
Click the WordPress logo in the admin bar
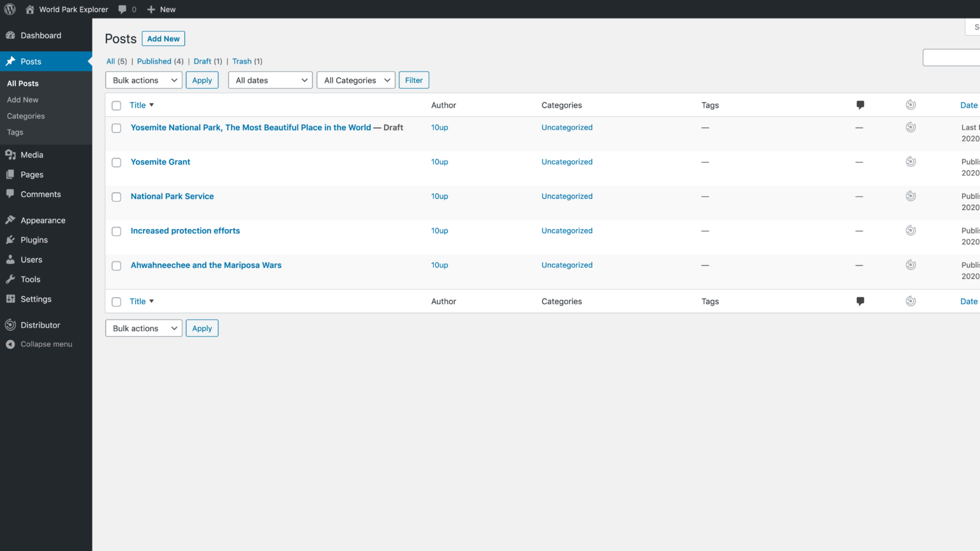(10, 9)
